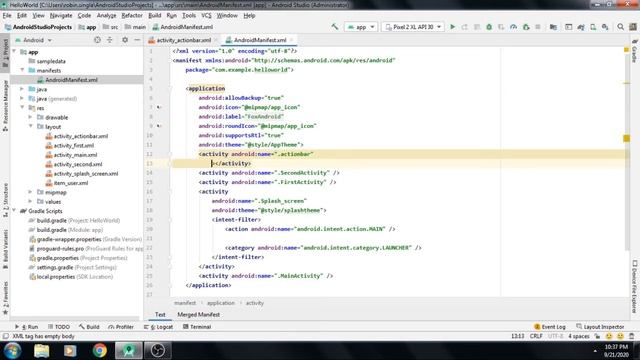Open the Pixel 2 XL API 30 device dropdown
The image size is (640, 360).
pos(413,27)
